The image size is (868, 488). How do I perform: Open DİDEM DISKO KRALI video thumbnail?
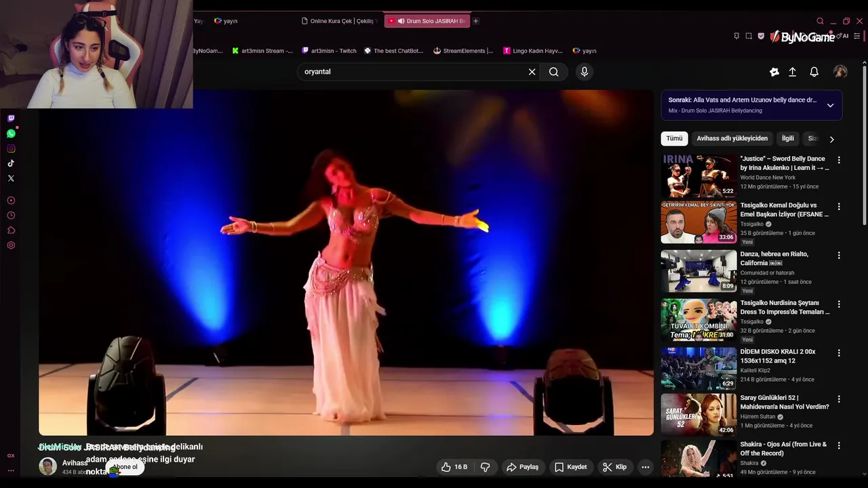(698, 368)
